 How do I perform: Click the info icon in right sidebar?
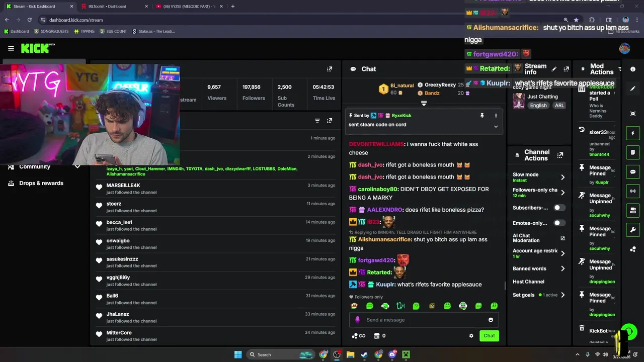633,69
